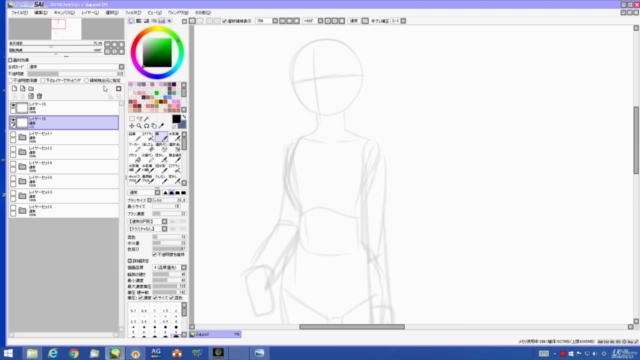Open the Edit menu
Image resolution: width=640 pixels, height=360 pixels.
[x=40, y=13]
